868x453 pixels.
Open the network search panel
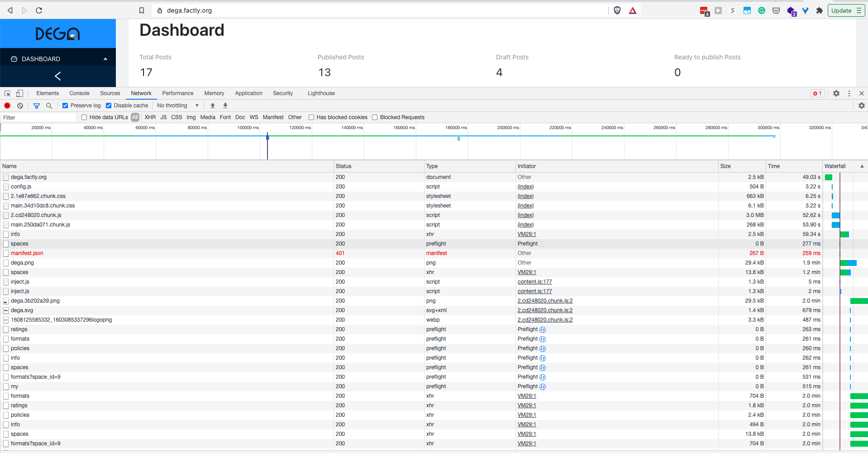point(49,105)
